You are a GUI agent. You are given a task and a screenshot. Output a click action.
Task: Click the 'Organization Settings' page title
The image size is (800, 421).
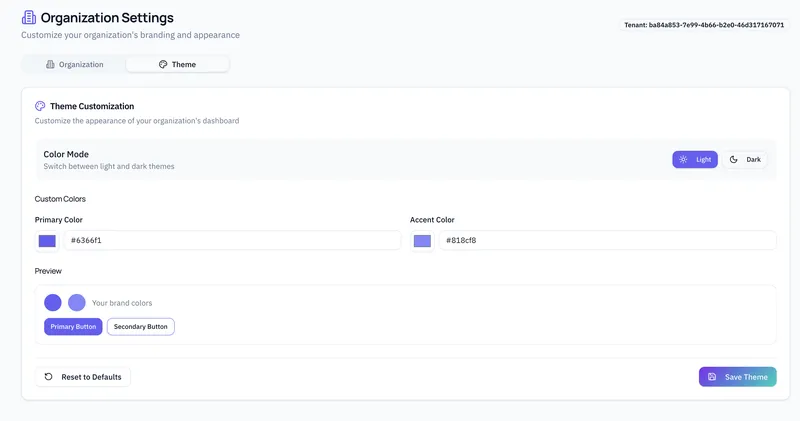(107, 18)
